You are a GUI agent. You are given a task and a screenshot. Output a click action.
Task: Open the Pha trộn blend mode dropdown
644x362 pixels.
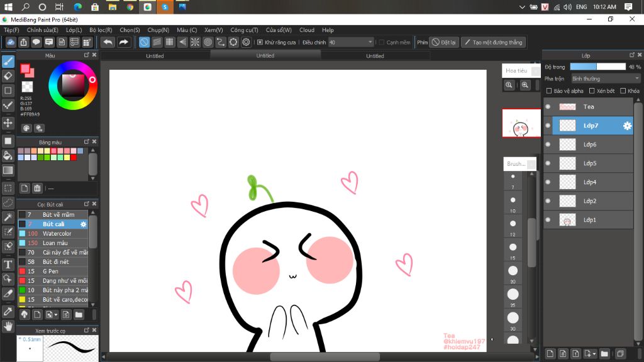[605, 79]
